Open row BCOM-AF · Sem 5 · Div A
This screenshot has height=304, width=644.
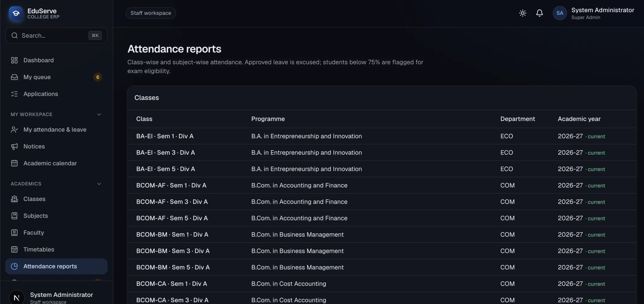tap(382, 218)
